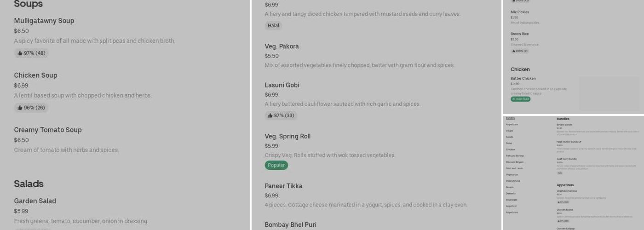The width and height of the screenshot is (644, 230).
Task: Select the Veg. Pakora dish
Action: [x=282, y=46]
